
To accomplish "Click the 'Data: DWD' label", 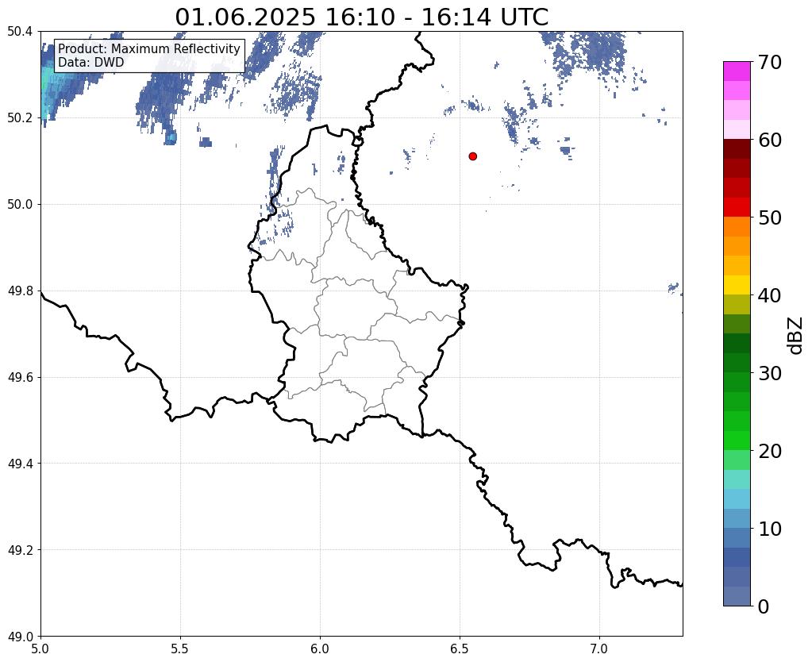I will click(x=91, y=63).
